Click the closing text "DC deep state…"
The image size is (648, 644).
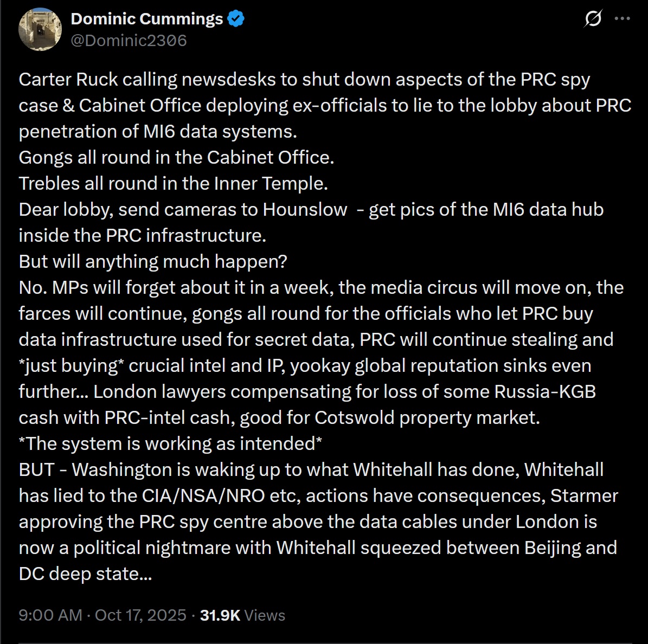(x=85, y=574)
